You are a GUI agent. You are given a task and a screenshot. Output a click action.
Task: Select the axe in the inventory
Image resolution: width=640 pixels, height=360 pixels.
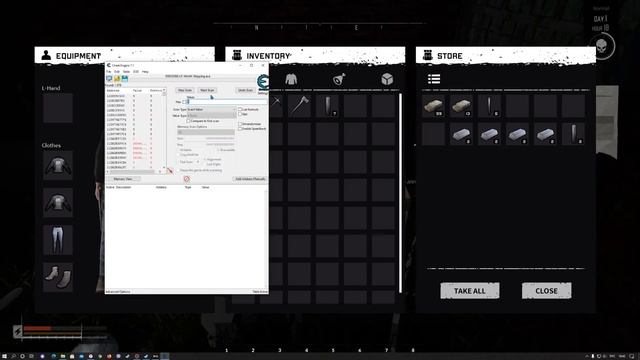[300, 105]
